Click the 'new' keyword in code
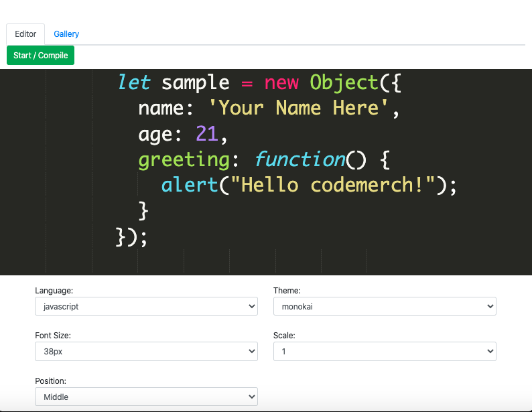Image resolution: width=532 pixels, height=412 pixels. pyautogui.click(x=281, y=83)
